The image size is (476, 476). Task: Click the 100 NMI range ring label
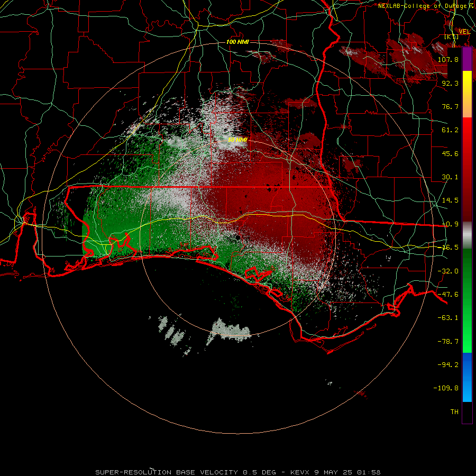click(237, 42)
